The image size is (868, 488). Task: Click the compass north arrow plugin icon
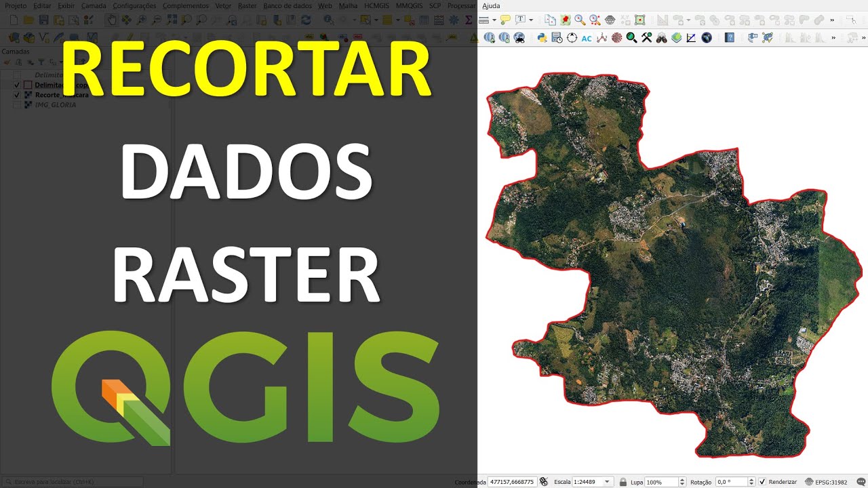click(572, 38)
